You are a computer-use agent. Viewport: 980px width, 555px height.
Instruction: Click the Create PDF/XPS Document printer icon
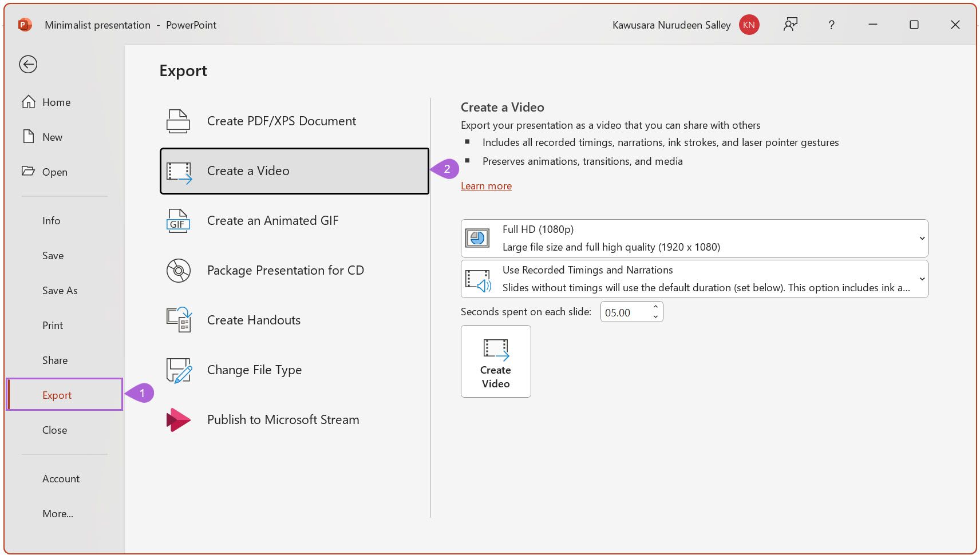coord(178,121)
